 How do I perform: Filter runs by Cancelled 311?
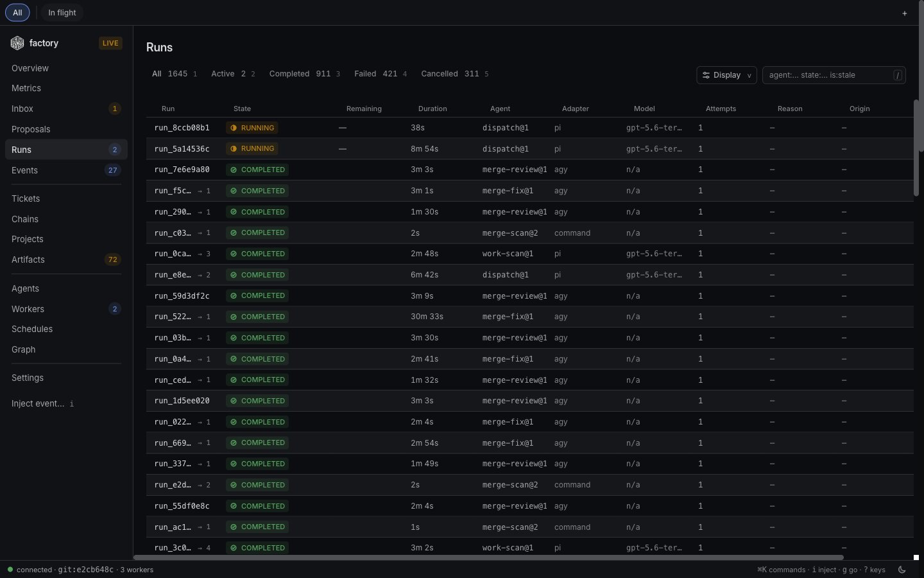455,74
